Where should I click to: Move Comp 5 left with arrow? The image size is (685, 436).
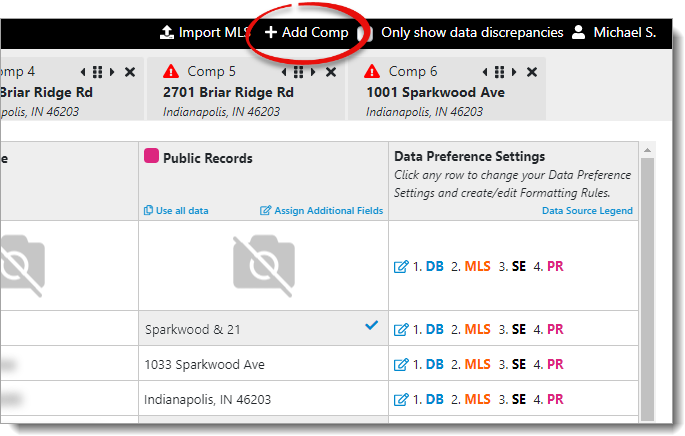tap(283, 72)
